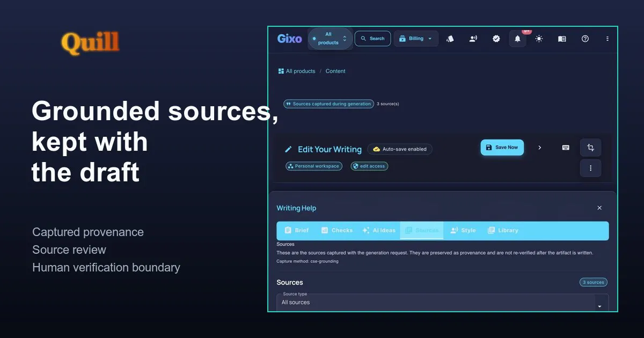Open the Style tab

click(x=463, y=230)
